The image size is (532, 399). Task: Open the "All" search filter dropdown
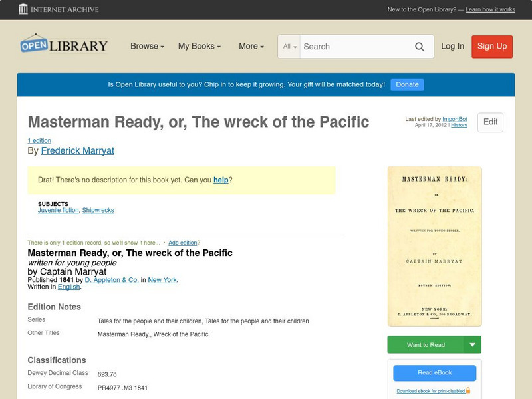click(291, 47)
